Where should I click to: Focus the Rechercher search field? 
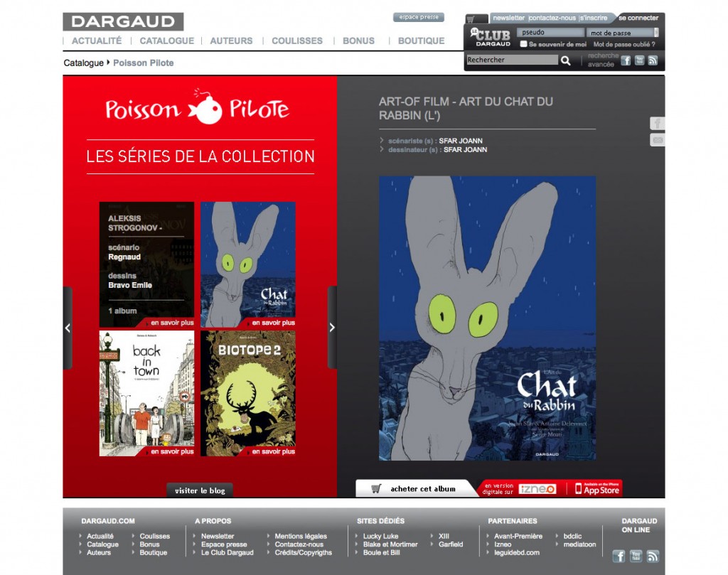(x=512, y=60)
